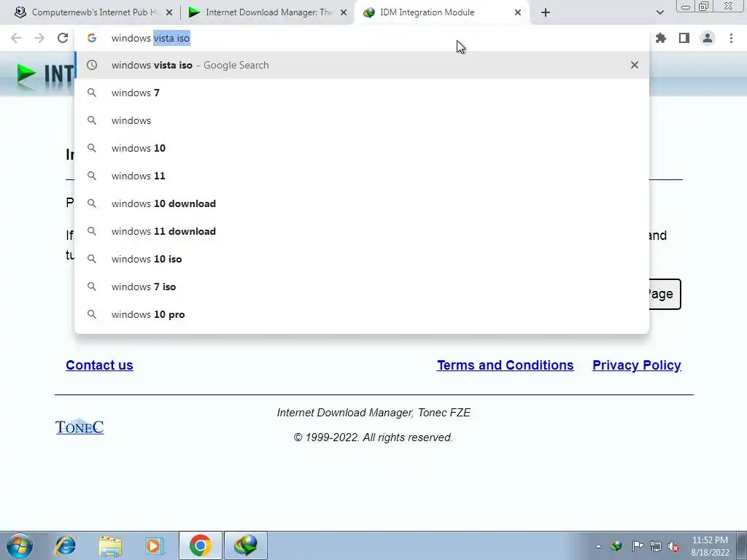747x560 pixels.
Task: Show hidden tray icons arrow
Action: [x=598, y=546]
